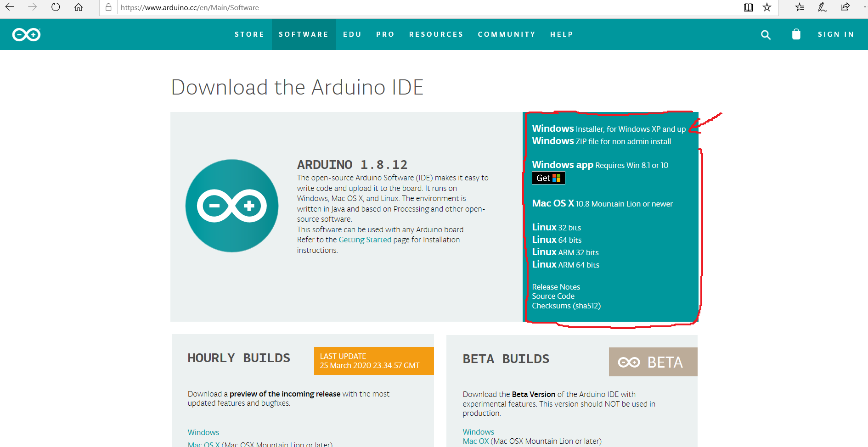Download Linux ARM 64 bits
868x447 pixels.
click(565, 264)
